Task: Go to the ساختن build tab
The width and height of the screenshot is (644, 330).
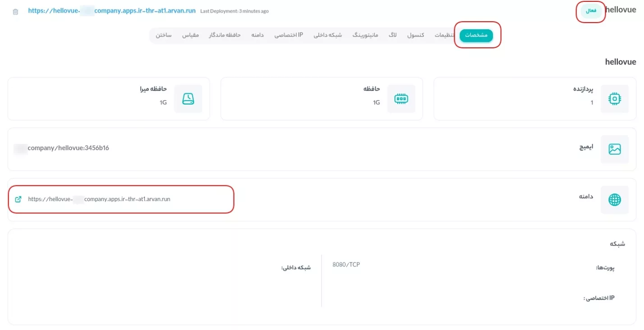Action: tap(164, 35)
